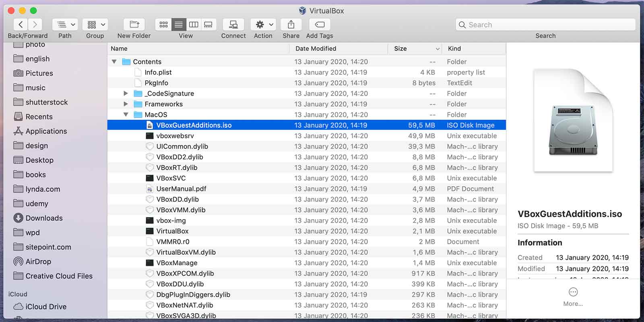Open the Group toolbar dropdown

click(95, 25)
